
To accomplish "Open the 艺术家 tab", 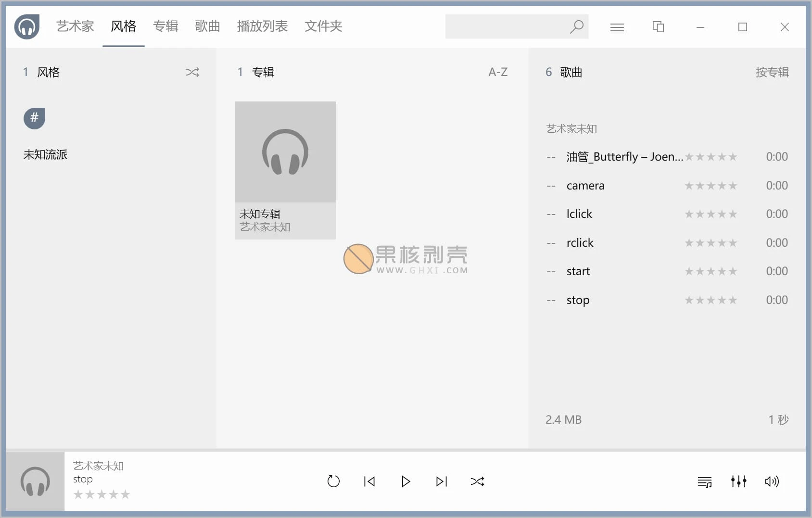I will click(75, 26).
